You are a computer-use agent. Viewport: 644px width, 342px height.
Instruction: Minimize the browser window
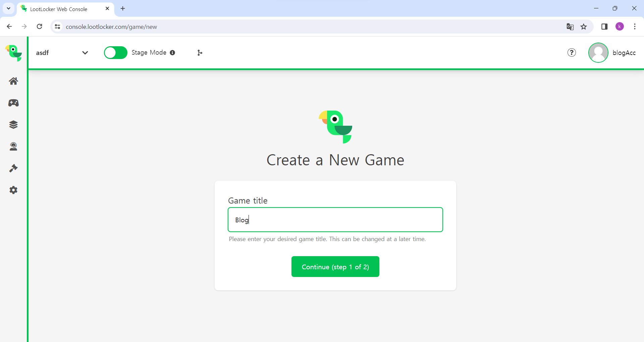click(596, 8)
